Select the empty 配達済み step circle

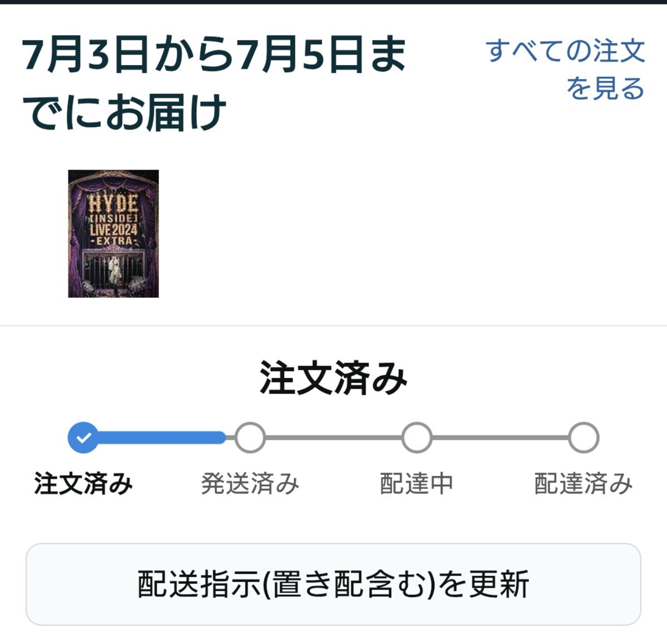pos(584,438)
